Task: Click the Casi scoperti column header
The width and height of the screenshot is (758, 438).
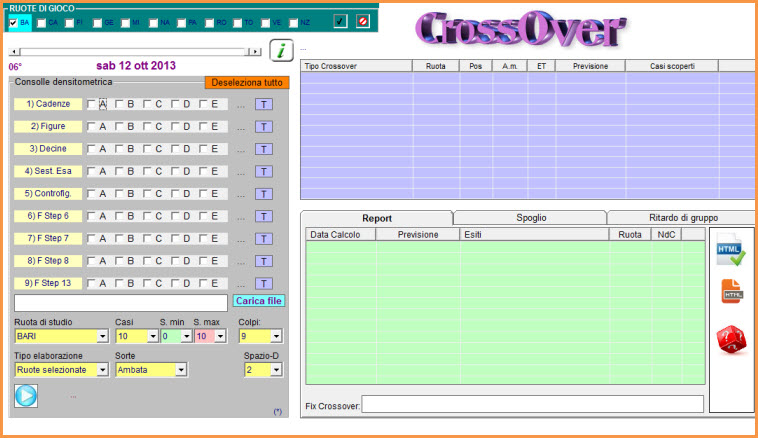Action: (672, 66)
